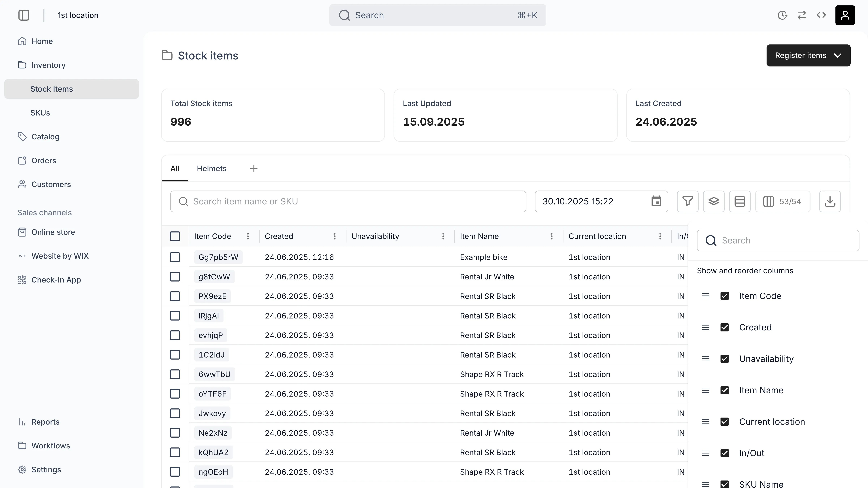This screenshot has height=488, width=868.
Task: Open SKUs in the sidebar
Action: click(40, 113)
